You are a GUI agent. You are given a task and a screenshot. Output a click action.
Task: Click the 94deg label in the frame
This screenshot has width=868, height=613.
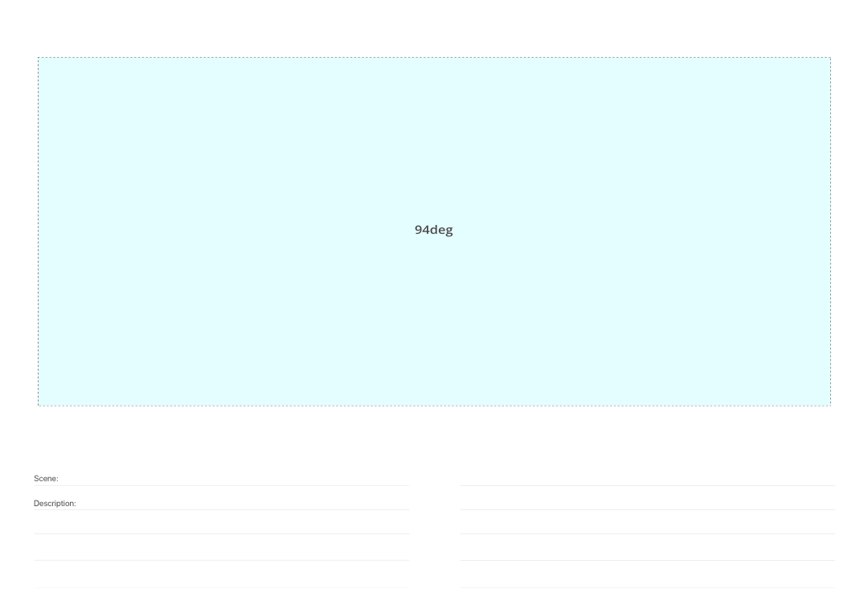click(433, 230)
